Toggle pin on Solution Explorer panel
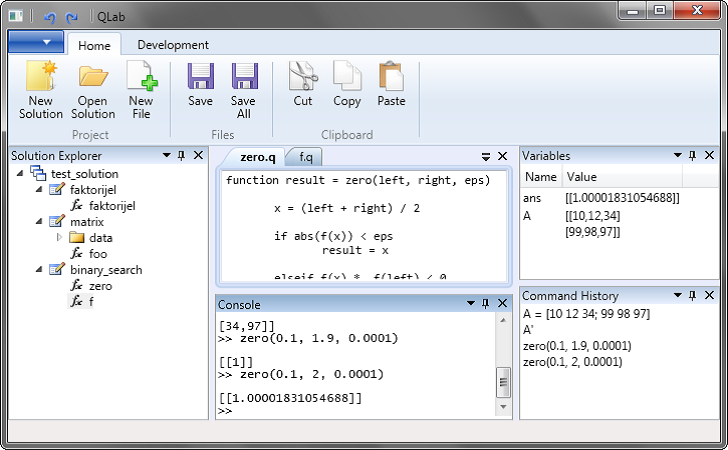The image size is (728, 450). [182, 156]
